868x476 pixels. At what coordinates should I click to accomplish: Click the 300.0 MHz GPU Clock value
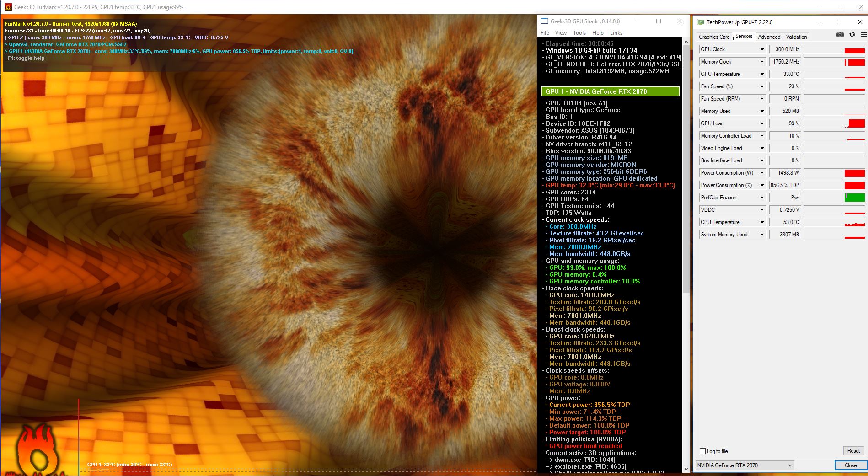(x=785, y=49)
